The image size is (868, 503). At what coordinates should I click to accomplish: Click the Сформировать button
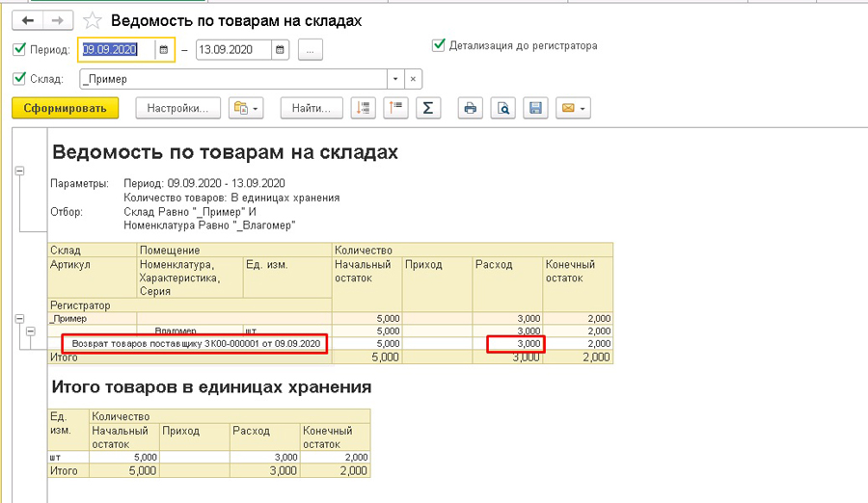[65, 109]
